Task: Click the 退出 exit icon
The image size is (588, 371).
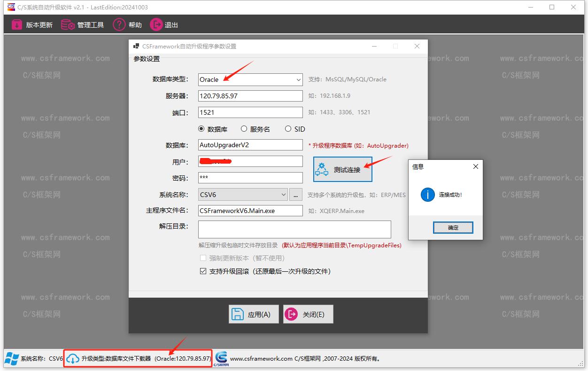Action: coord(156,25)
